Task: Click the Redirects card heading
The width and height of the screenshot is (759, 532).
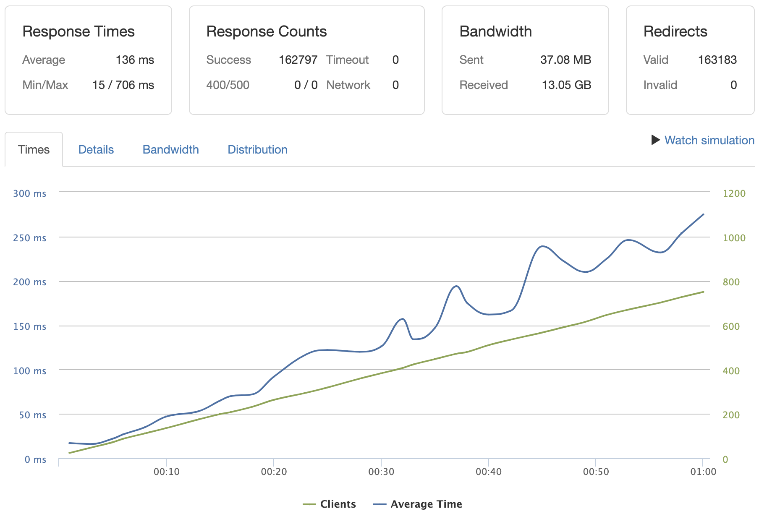Action: click(x=675, y=31)
